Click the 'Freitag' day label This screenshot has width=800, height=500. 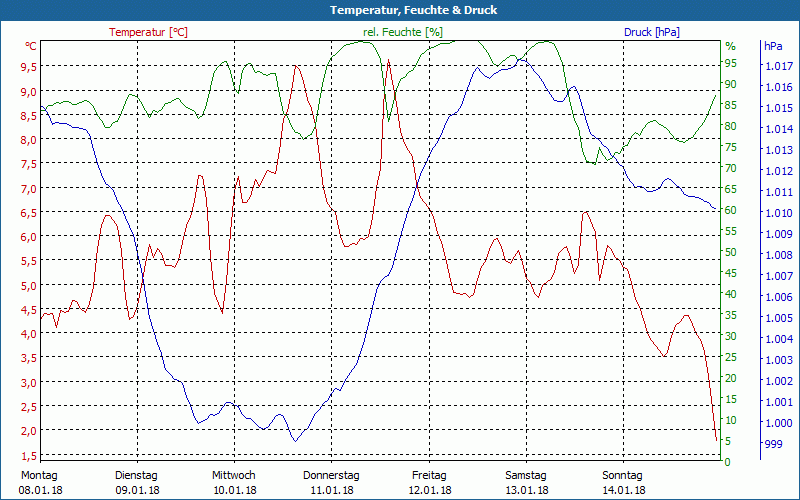click(x=429, y=476)
